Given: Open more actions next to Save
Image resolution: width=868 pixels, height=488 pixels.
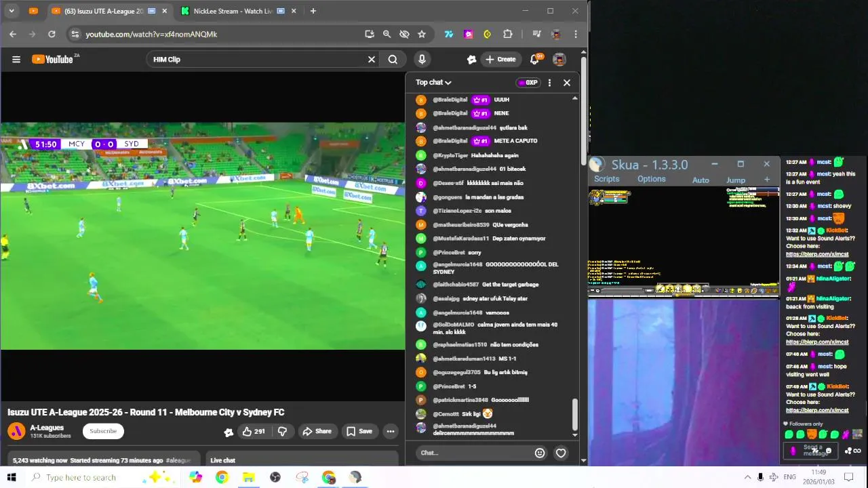Looking at the screenshot, I should pyautogui.click(x=390, y=431).
